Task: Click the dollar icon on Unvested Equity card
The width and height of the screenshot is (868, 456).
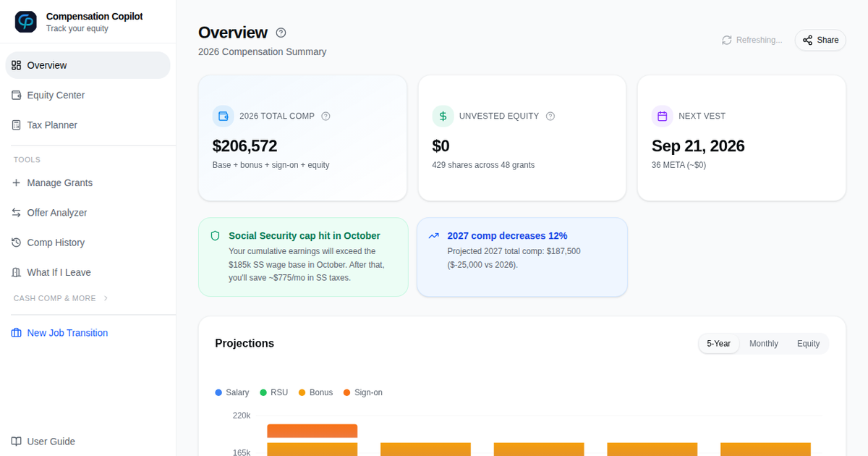Action: click(x=443, y=116)
